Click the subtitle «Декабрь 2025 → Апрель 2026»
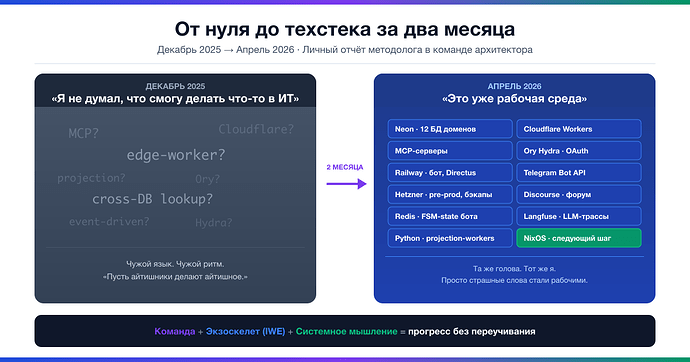The image size is (690, 362). pos(225,50)
